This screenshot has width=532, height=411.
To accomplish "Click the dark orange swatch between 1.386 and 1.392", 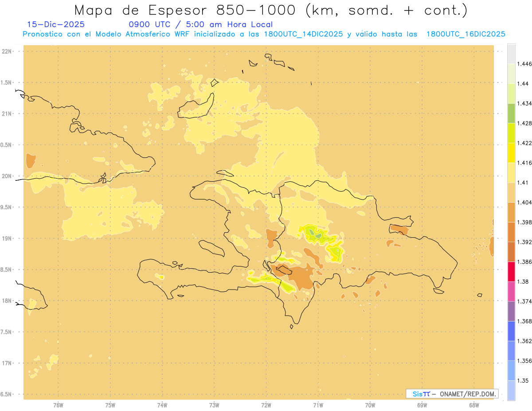I will tap(511, 252).
